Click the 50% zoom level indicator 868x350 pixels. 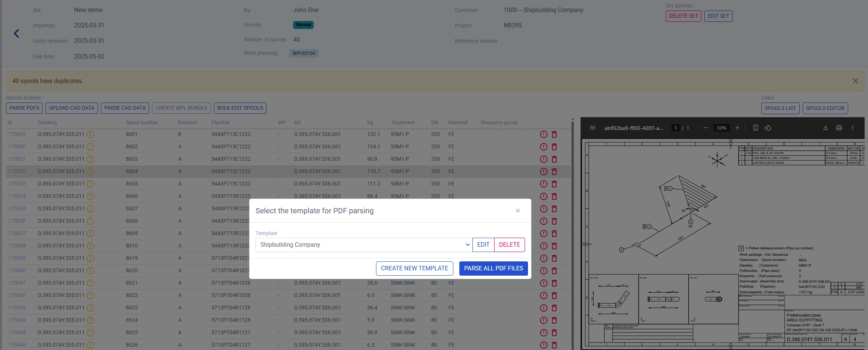pos(721,128)
